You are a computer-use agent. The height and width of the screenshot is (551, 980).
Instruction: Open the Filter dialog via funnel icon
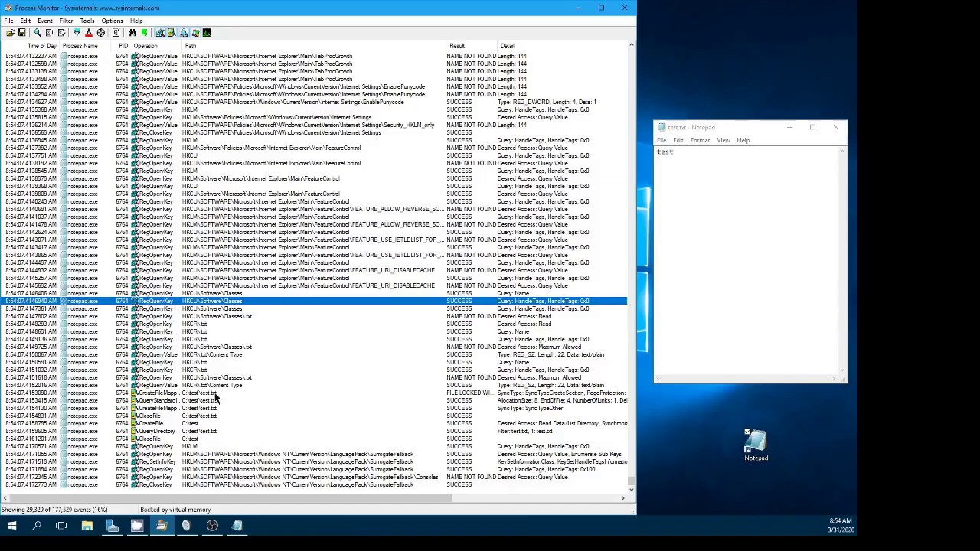click(x=77, y=33)
